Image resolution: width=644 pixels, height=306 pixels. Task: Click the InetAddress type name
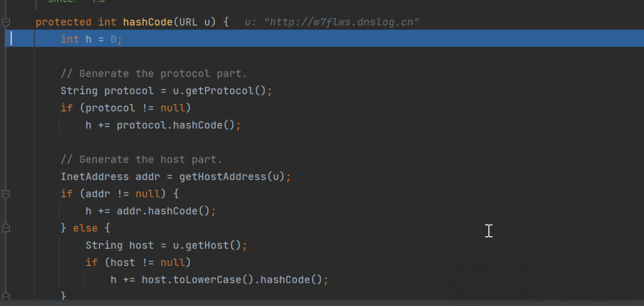[95, 177]
